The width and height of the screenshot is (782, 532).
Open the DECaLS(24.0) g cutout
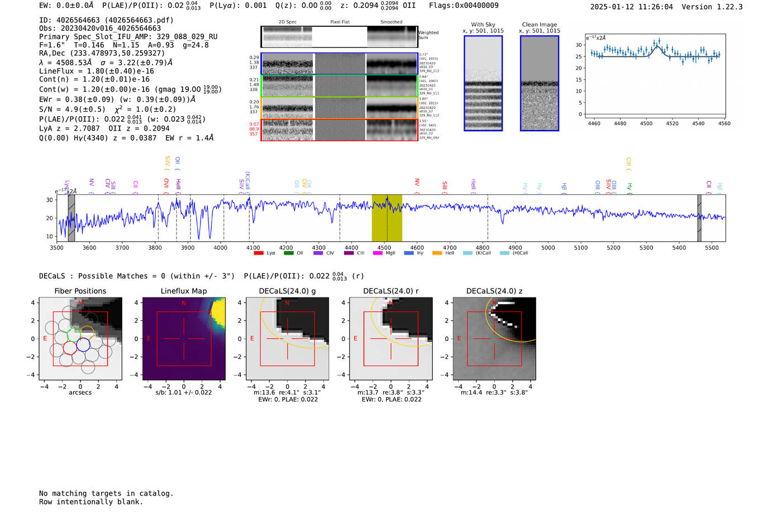coord(287,339)
